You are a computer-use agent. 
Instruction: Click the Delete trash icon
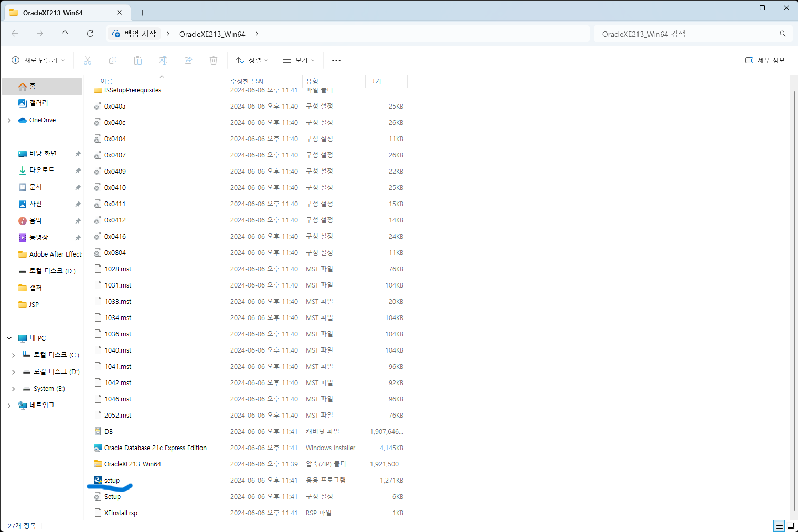coord(214,60)
